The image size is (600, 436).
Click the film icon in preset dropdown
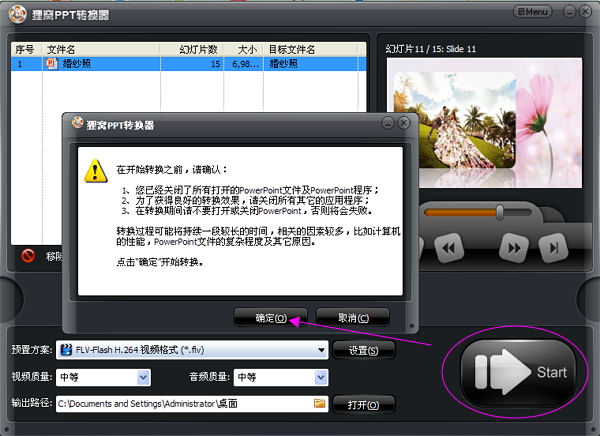(x=66, y=350)
